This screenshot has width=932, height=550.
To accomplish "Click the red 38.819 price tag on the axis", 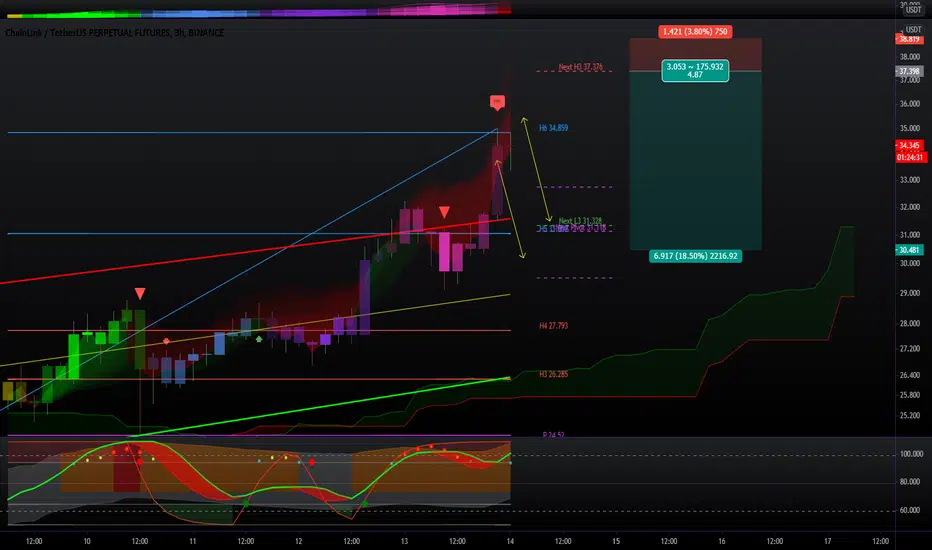I will [x=909, y=39].
